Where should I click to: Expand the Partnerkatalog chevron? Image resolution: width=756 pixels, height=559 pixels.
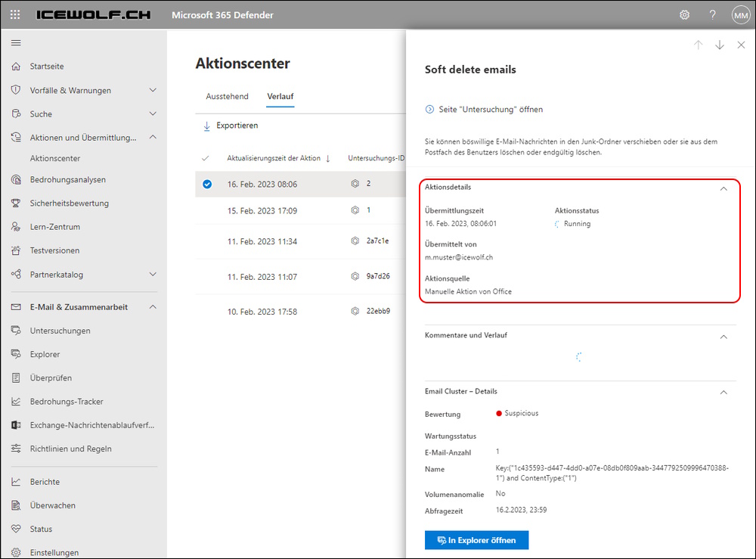tap(153, 274)
